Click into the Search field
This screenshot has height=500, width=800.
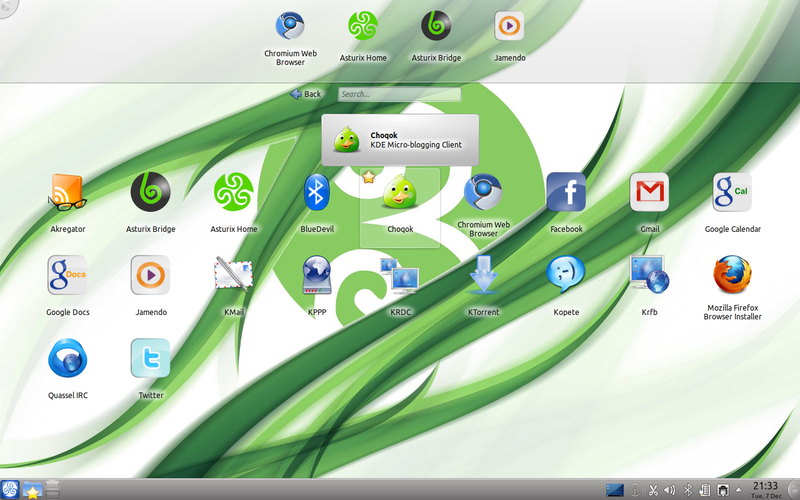coord(399,94)
